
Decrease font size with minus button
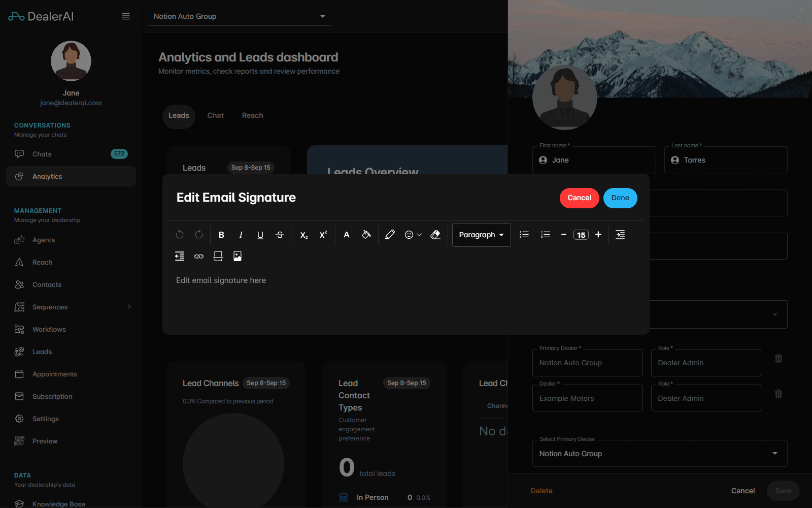564,235
